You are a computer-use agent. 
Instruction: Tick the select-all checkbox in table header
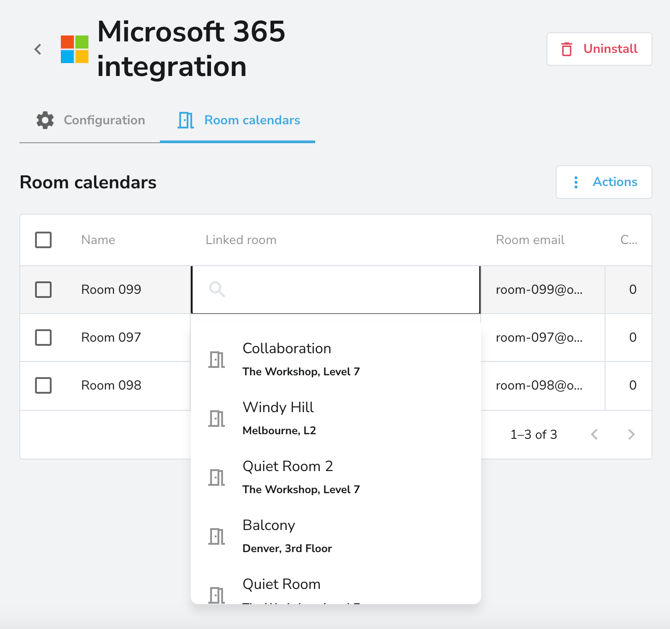click(43, 240)
